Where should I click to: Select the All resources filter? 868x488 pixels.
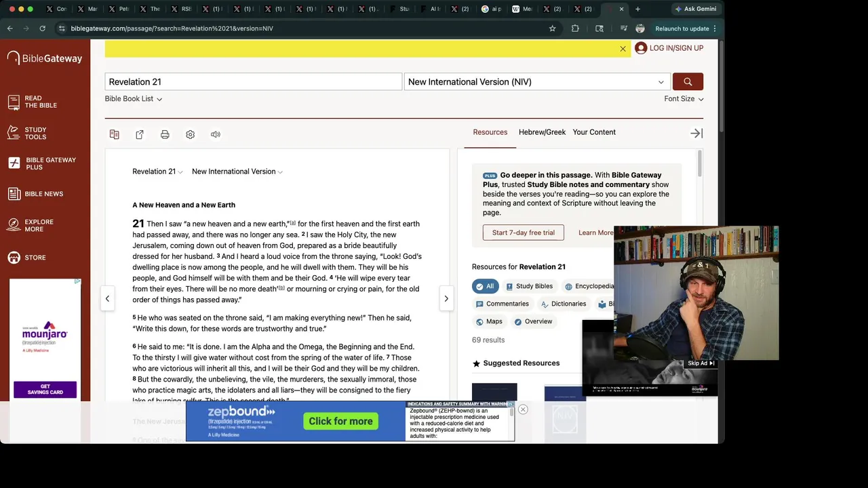pos(485,286)
